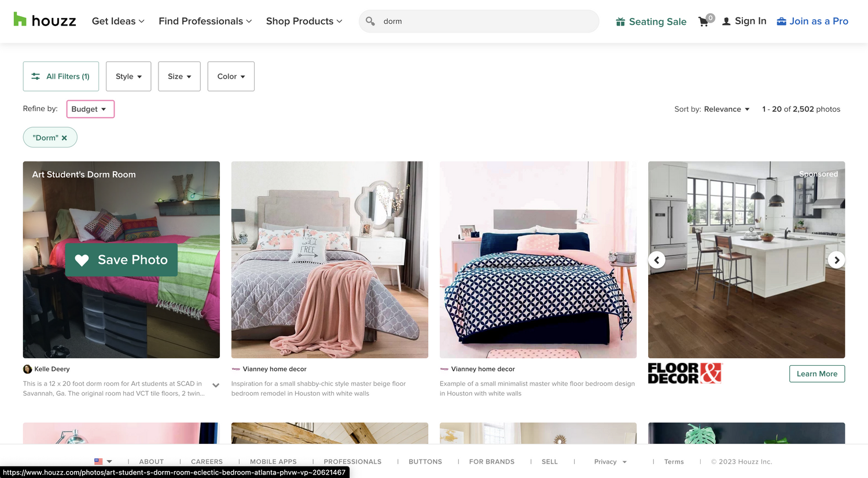Open the footer language selector dropdown
The image size is (868, 478).
coord(104,461)
